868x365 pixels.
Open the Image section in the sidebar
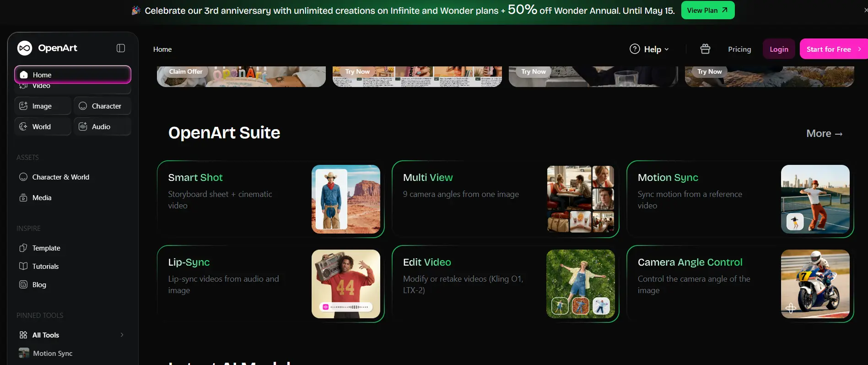pos(43,106)
